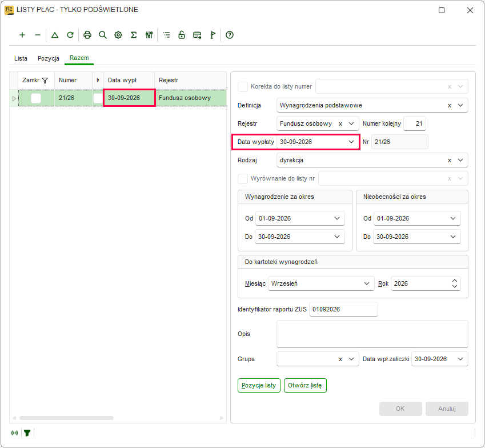Image resolution: width=485 pixels, height=448 pixels.
Task: Click the 'Otwórz listę' button
Action: point(305,386)
